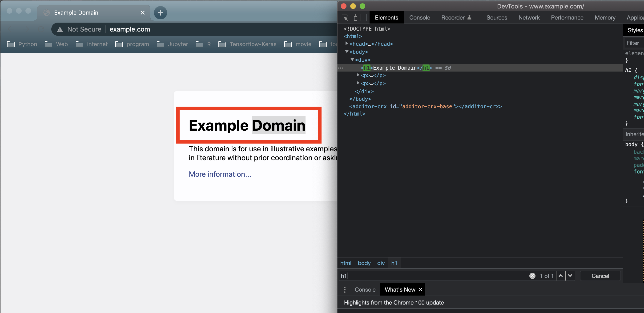Click the Not Secure warning icon
This screenshot has height=313, width=644.
pos(60,29)
